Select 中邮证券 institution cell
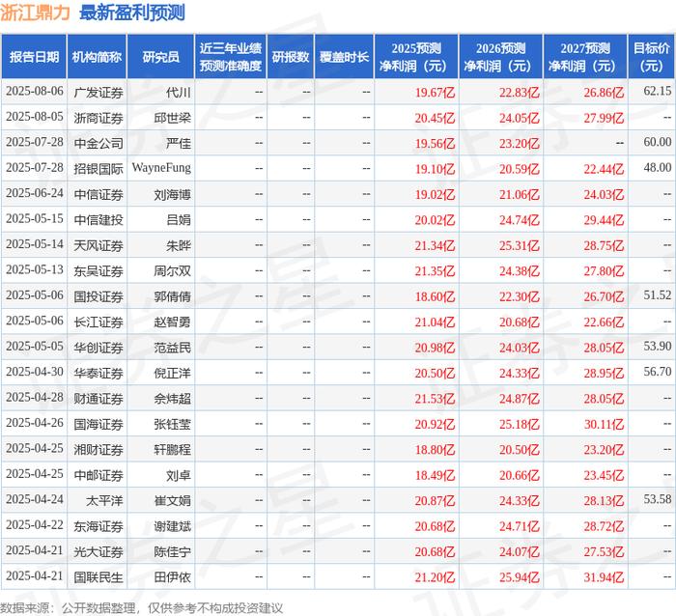 99,475
